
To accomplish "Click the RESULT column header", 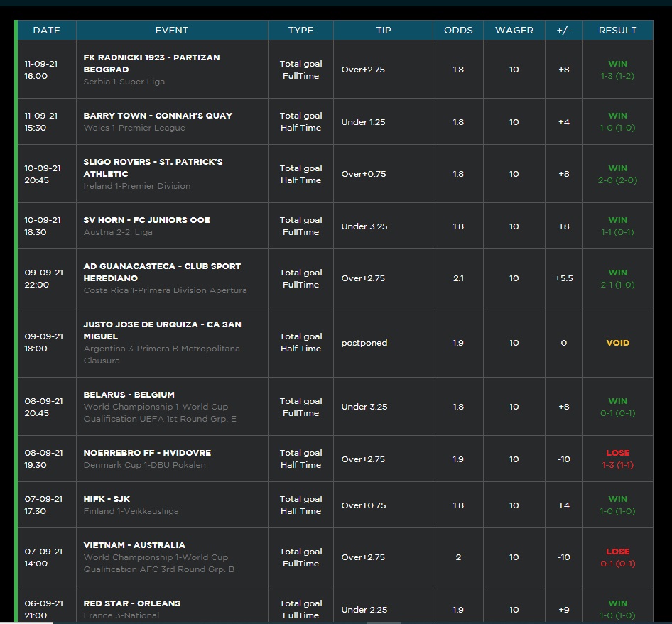I will tap(617, 31).
